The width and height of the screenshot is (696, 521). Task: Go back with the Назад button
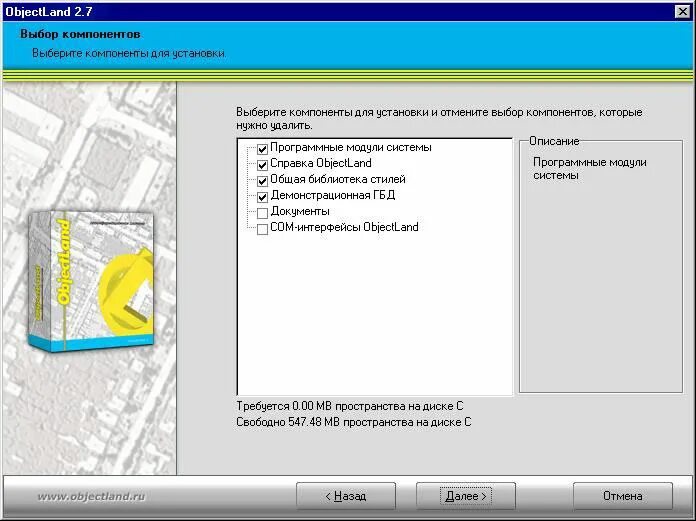coord(346,496)
